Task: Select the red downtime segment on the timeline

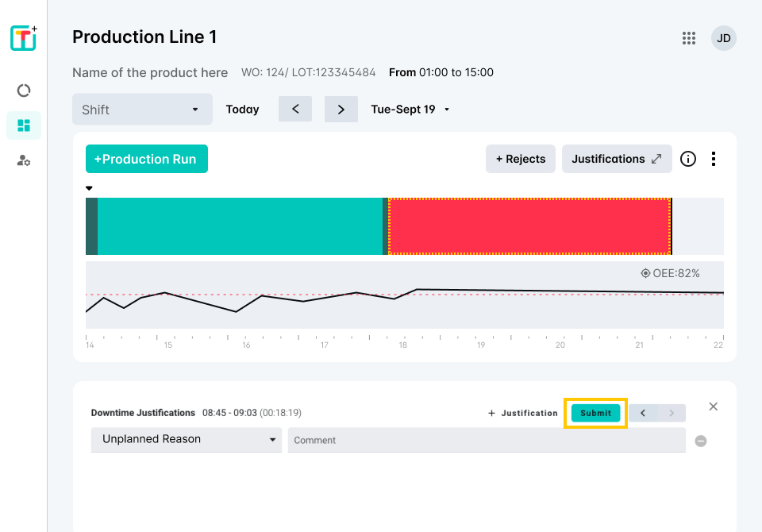Action: 529,226
